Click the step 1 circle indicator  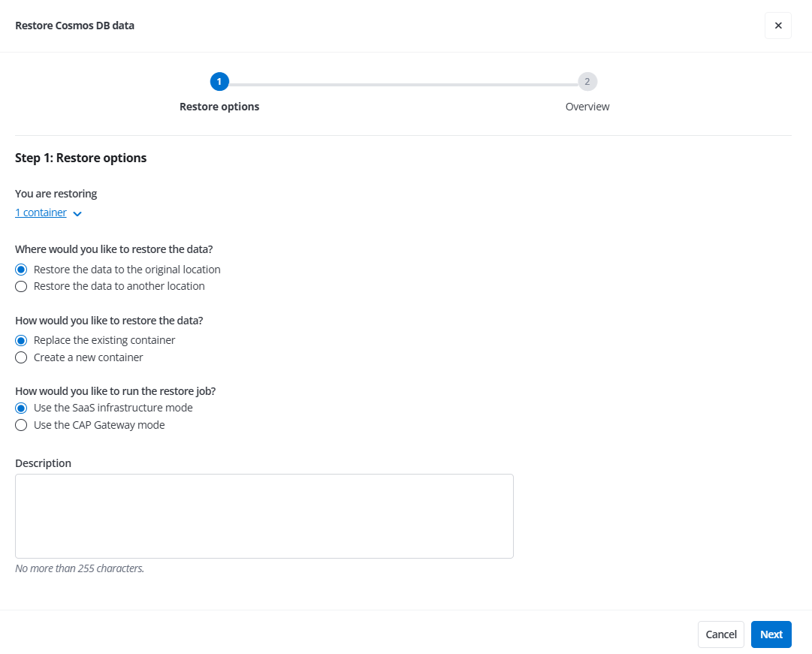219,81
